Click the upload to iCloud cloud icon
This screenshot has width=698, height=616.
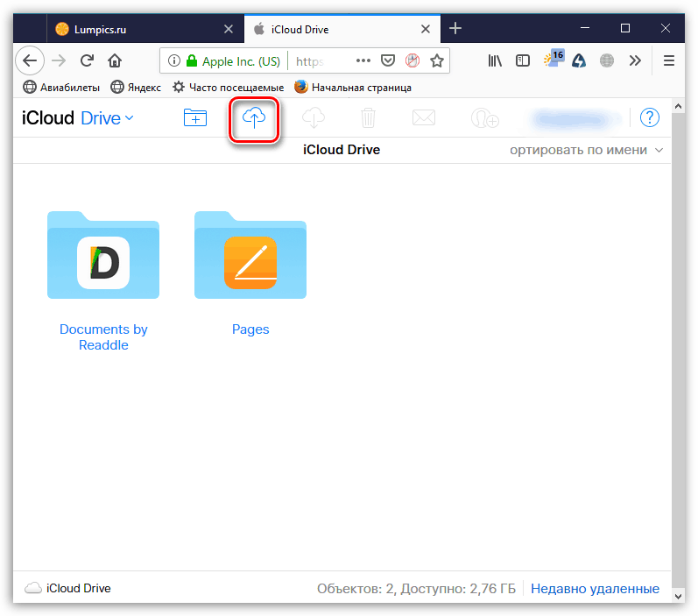(x=254, y=118)
